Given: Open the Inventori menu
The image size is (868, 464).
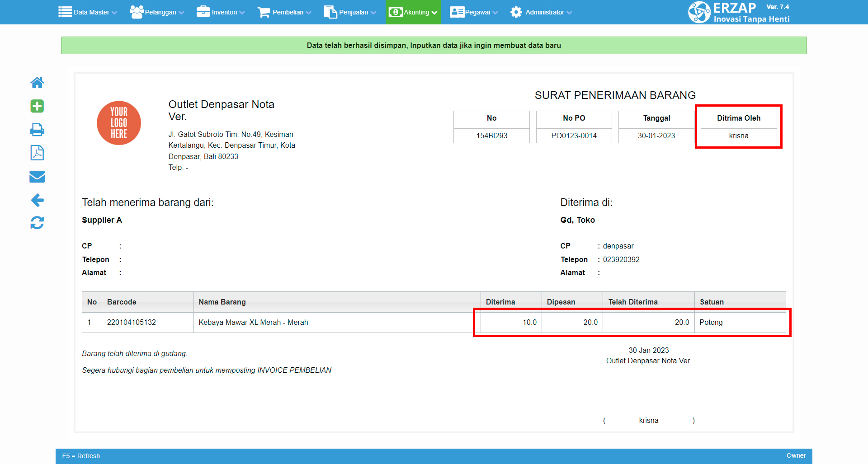Looking at the screenshot, I should pyautogui.click(x=221, y=12).
